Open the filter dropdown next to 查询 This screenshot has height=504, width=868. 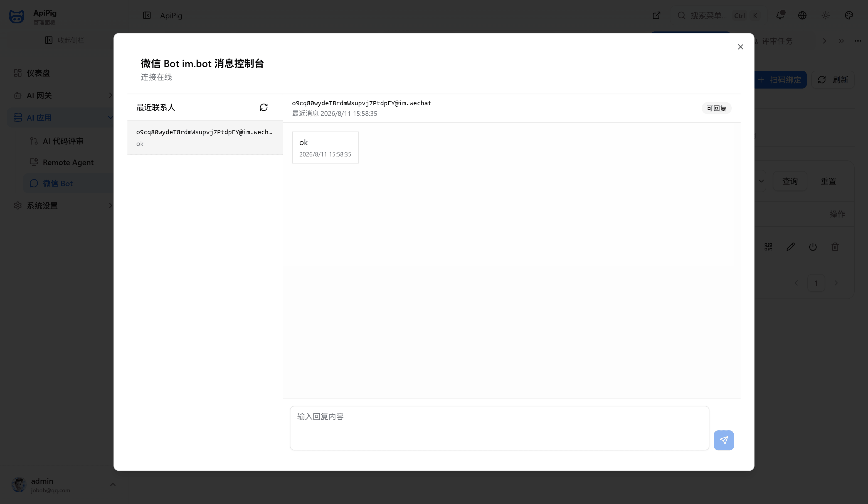[761, 181]
